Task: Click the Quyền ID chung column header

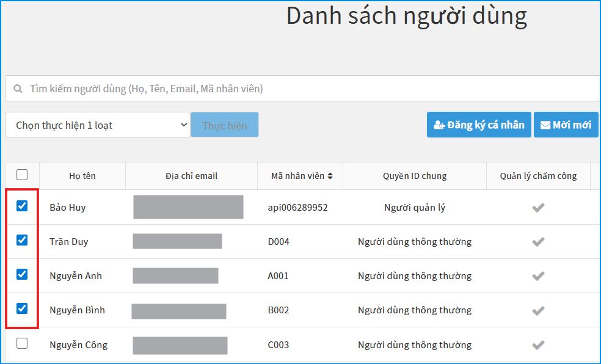Action: pos(415,176)
